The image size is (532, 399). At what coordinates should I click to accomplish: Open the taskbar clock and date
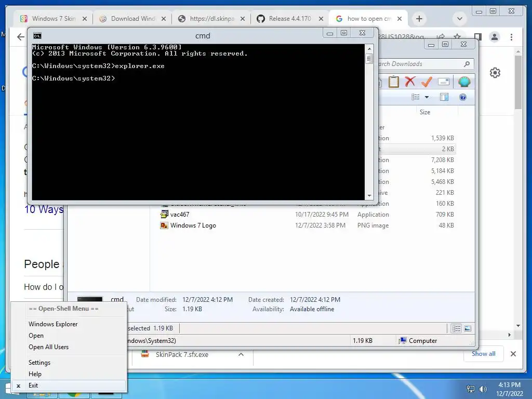509,389
